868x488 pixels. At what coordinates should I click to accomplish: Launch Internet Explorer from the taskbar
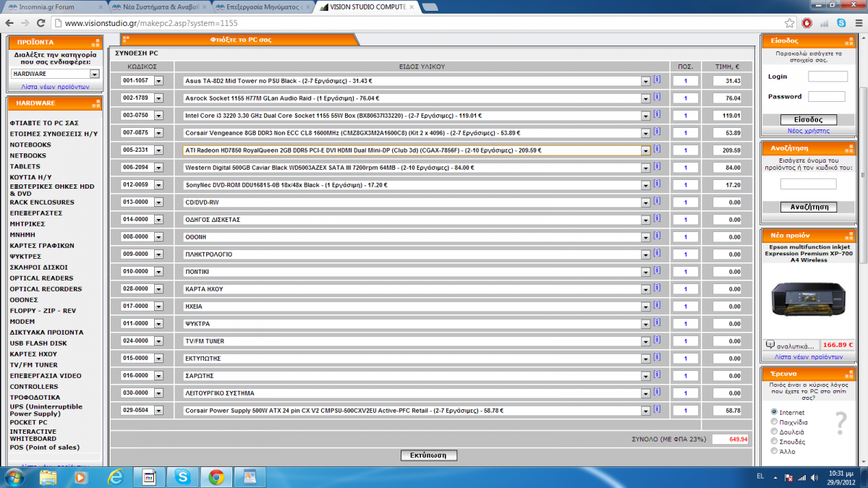click(x=115, y=476)
